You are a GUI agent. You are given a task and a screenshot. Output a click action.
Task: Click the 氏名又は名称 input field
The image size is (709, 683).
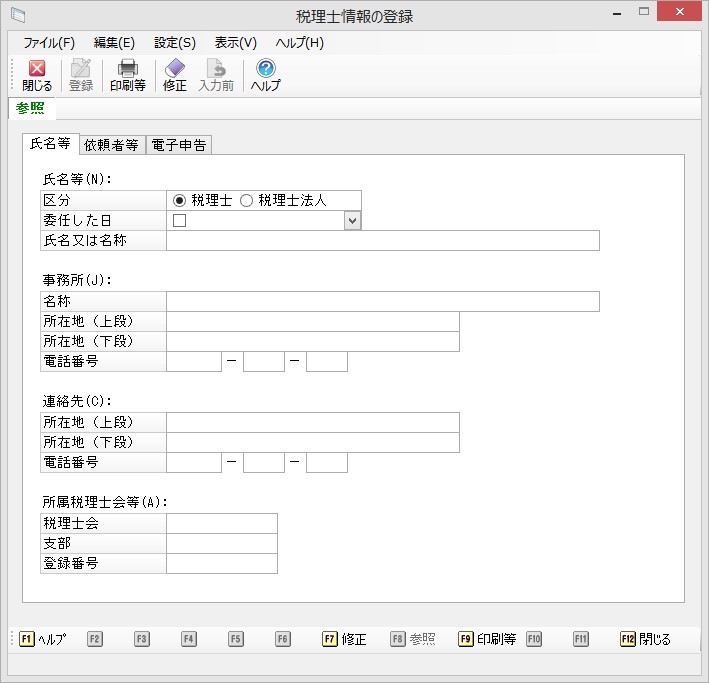pos(382,240)
